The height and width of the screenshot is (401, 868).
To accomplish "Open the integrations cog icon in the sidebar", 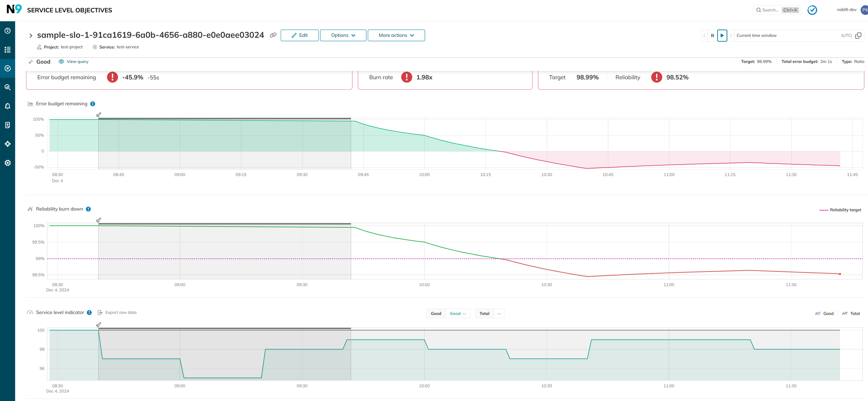I will tap(7, 144).
